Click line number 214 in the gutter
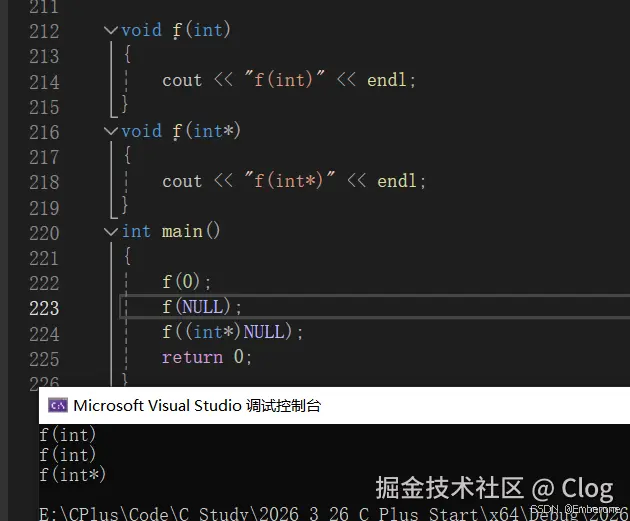 (44, 82)
